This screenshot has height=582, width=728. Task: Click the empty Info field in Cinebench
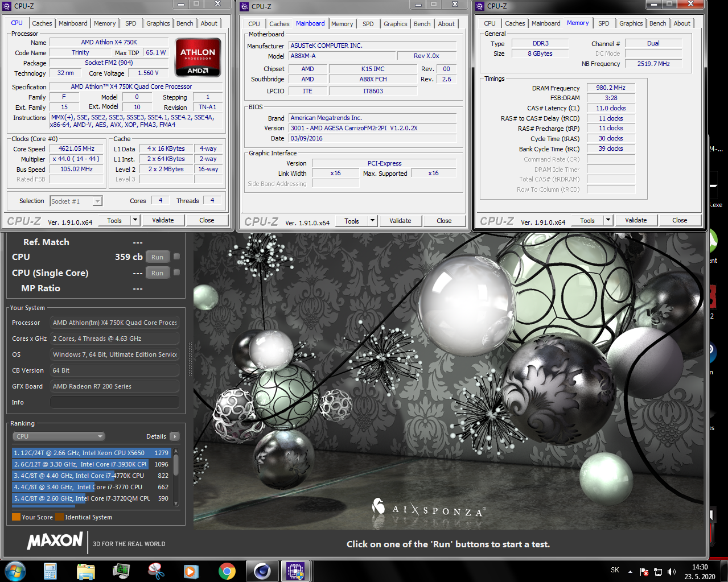click(x=114, y=402)
